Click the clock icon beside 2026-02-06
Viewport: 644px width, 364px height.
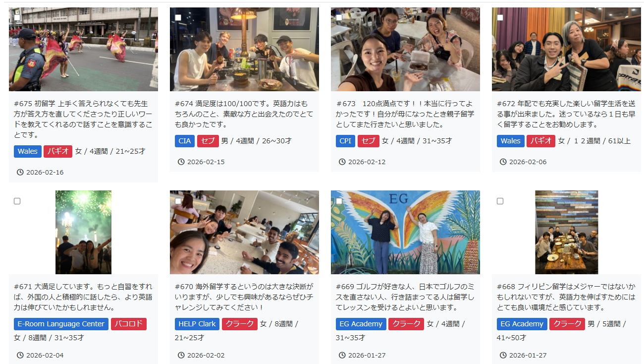[503, 162]
